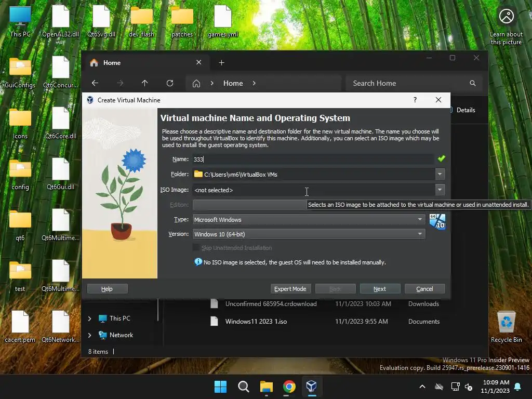Click the Details pane button

[463, 110]
